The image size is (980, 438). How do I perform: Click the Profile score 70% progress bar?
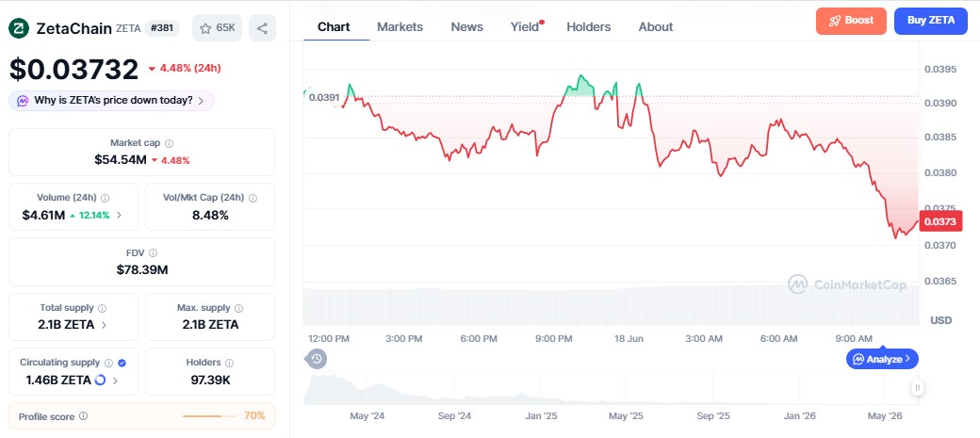210,416
